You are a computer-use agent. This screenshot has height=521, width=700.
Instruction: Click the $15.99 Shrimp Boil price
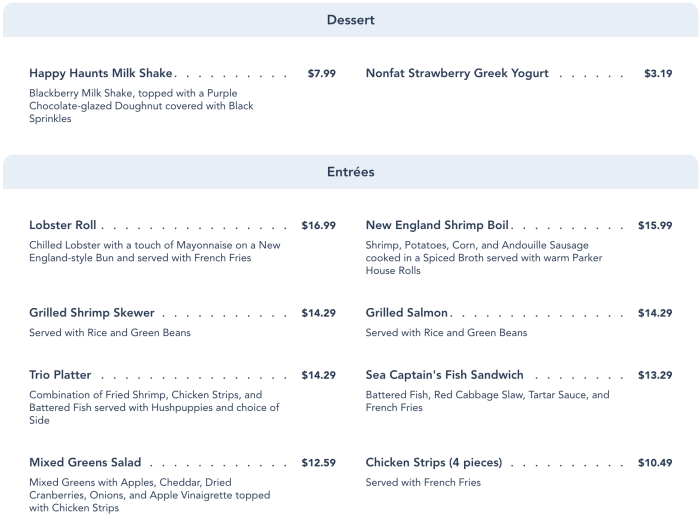click(655, 225)
